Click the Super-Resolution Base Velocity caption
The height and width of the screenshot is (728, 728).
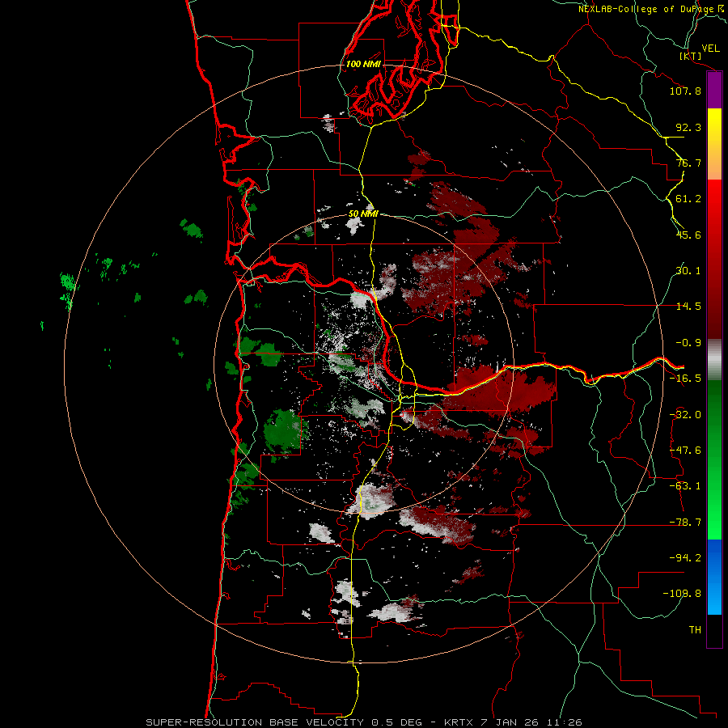click(363, 722)
